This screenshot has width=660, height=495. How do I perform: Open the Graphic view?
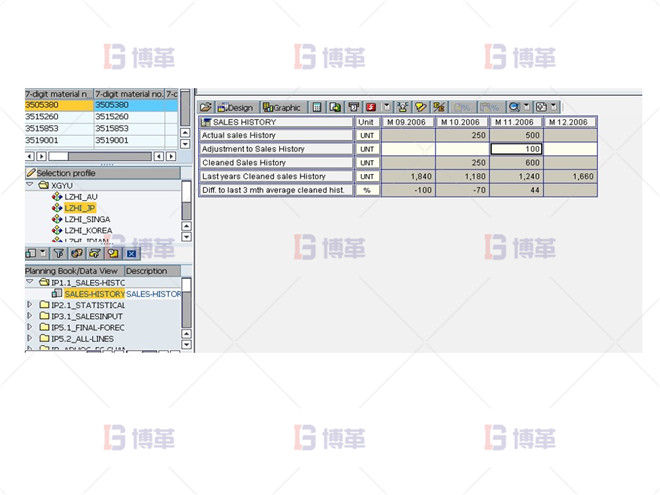(x=281, y=107)
